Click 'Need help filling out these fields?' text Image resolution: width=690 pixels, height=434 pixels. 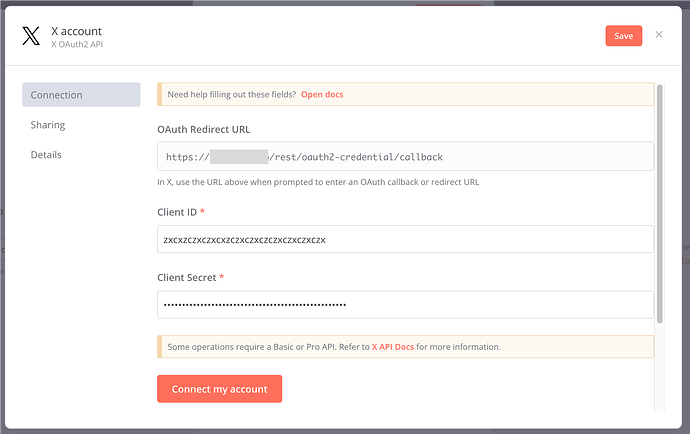[x=232, y=95]
